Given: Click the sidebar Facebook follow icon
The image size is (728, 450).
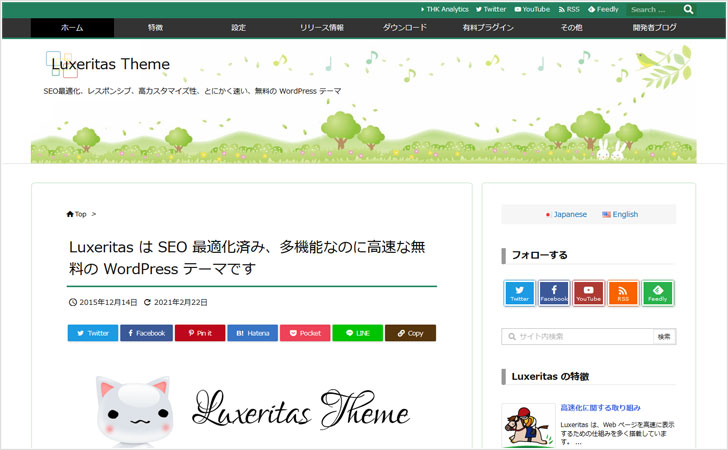Looking at the screenshot, I should coord(554,293).
